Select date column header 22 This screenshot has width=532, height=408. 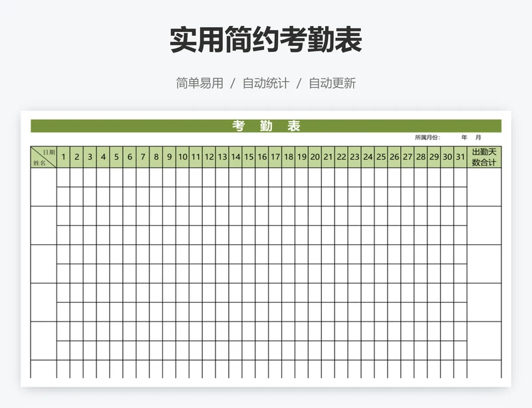[341, 157]
